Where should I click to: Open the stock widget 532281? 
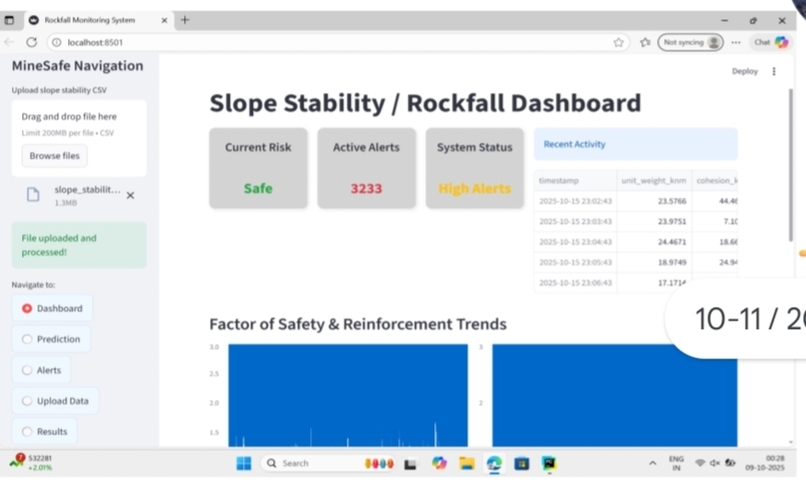(x=32, y=462)
